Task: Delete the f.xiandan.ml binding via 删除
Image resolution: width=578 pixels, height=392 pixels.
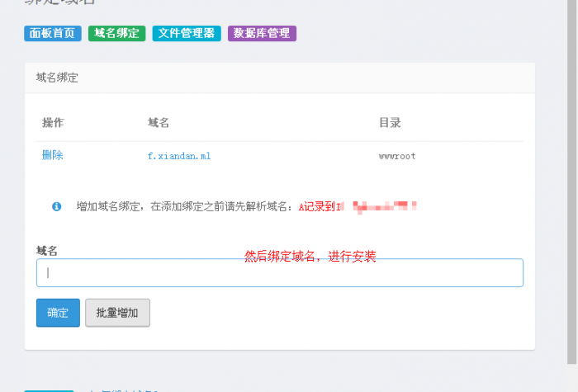Action: pos(52,155)
